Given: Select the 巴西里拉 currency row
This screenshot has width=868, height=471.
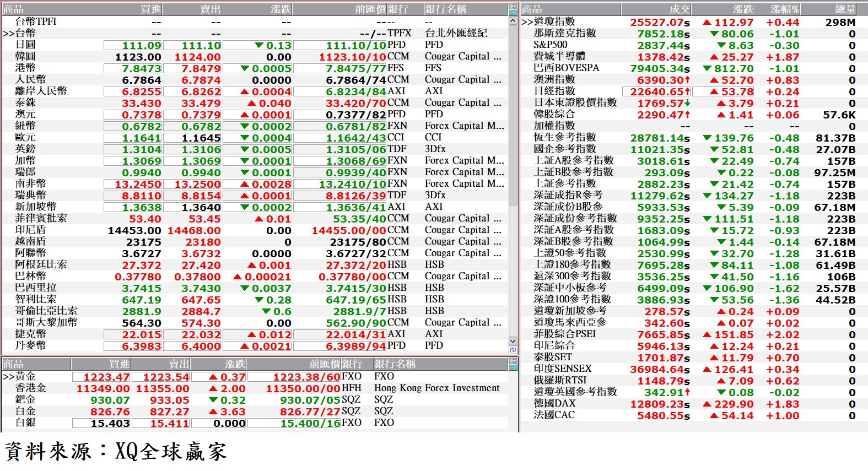Looking at the screenshot, I should point(255,288).
